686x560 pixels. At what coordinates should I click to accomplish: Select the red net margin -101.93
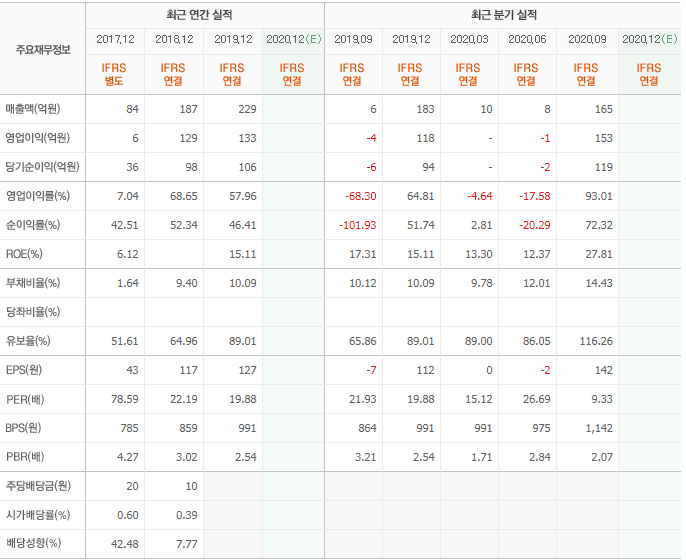coord(358,225)
